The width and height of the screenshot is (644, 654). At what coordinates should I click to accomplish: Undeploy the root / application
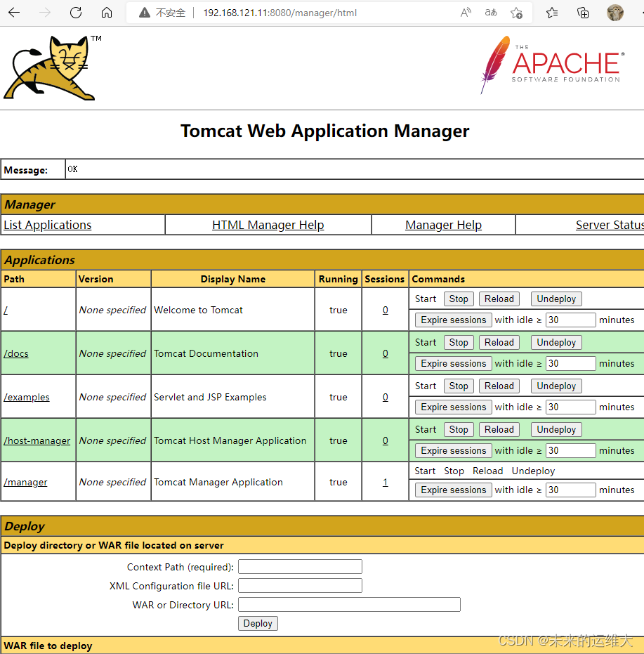556,299
